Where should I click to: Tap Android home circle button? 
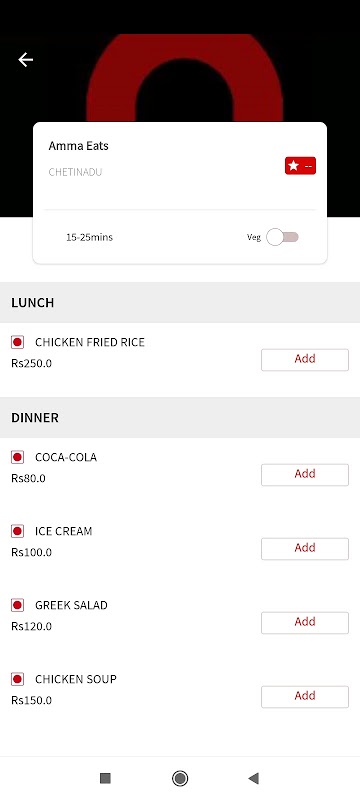click(180, 778)
